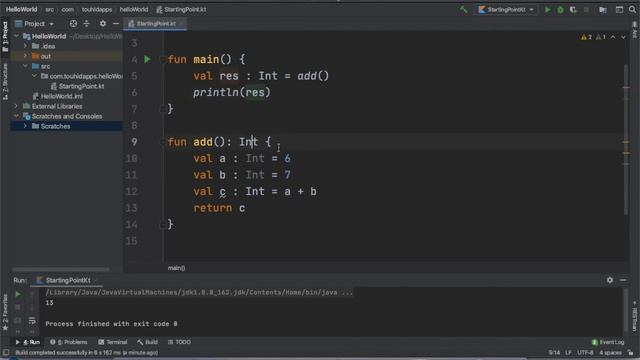Viewport: 640px width, 360px height.
Task: Minimize the Run tool window
Action: [x=623, y=280]
